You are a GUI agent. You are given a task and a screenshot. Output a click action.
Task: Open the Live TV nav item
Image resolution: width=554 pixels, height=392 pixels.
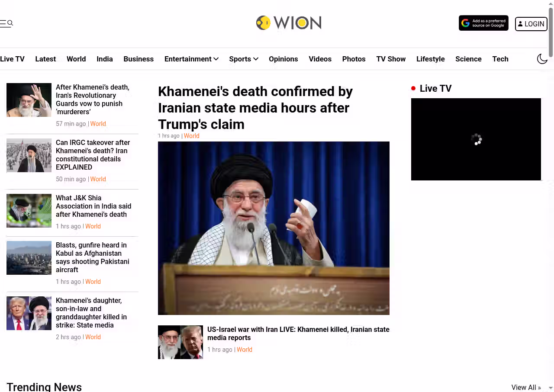click(x=12, y=59)
